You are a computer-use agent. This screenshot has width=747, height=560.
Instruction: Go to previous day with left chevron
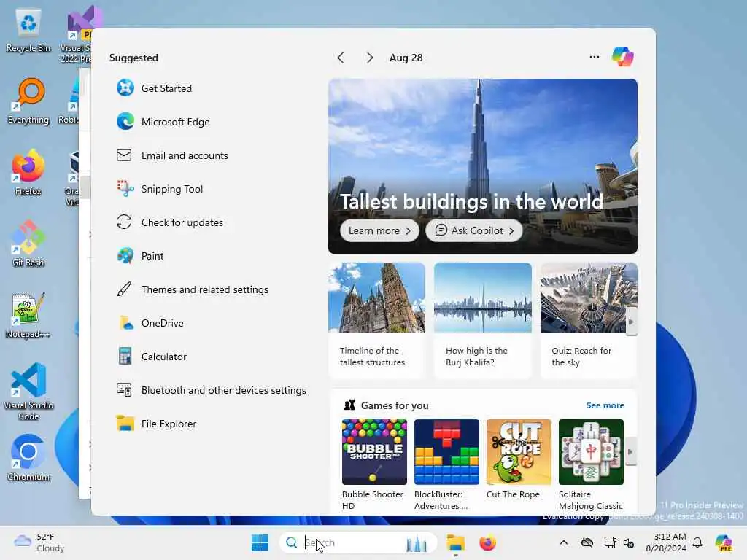(341, 58)
